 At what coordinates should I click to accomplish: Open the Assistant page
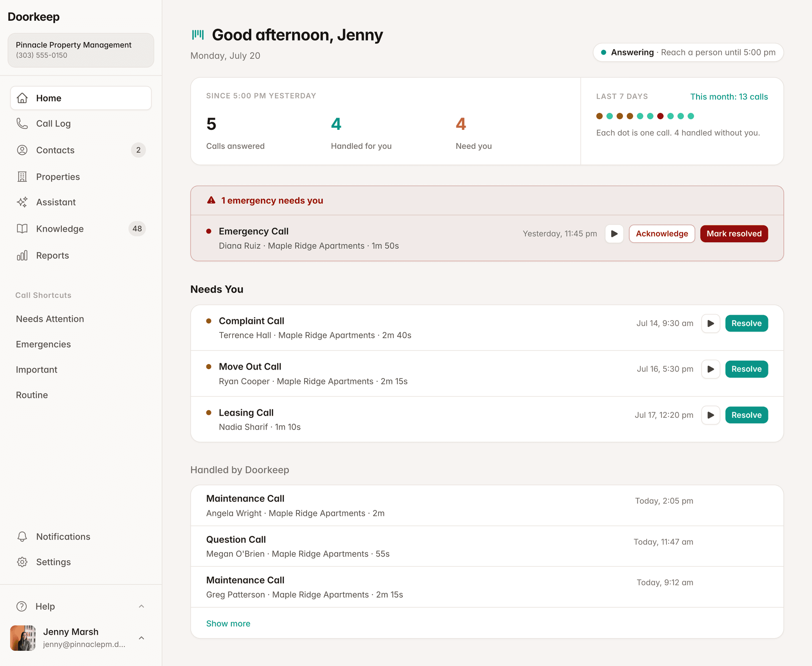(81, 202)
